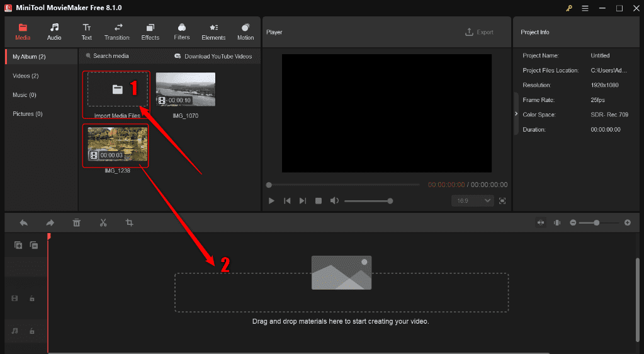Click the timeline zoom out minus icon
Viewport: 644px width, 354px height.
coord(573,222)
